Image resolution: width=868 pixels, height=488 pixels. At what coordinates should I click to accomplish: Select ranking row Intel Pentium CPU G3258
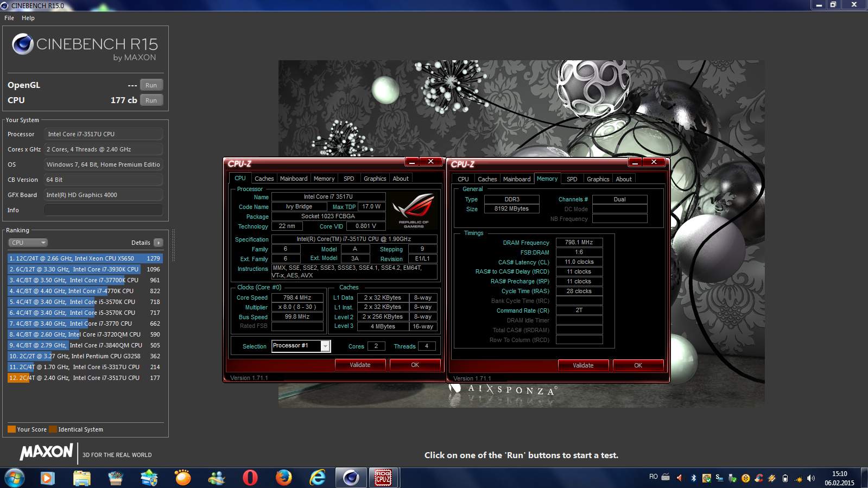85,356
